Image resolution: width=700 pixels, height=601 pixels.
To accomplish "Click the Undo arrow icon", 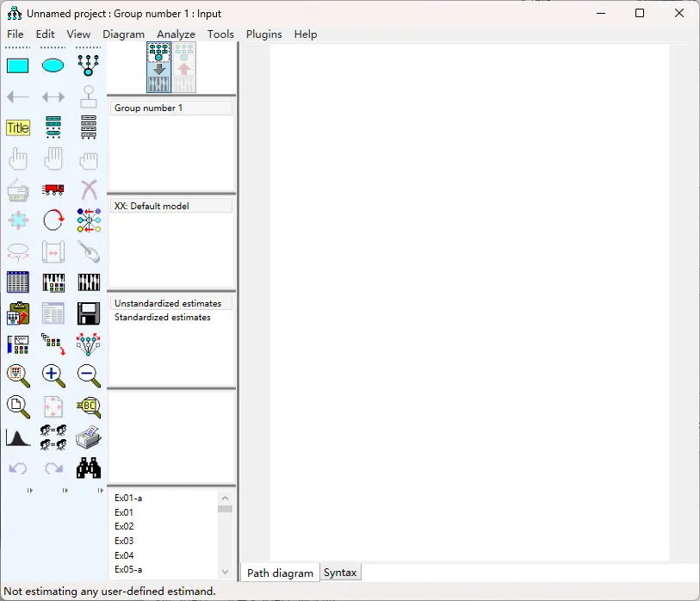I will [x=18, y=468].
